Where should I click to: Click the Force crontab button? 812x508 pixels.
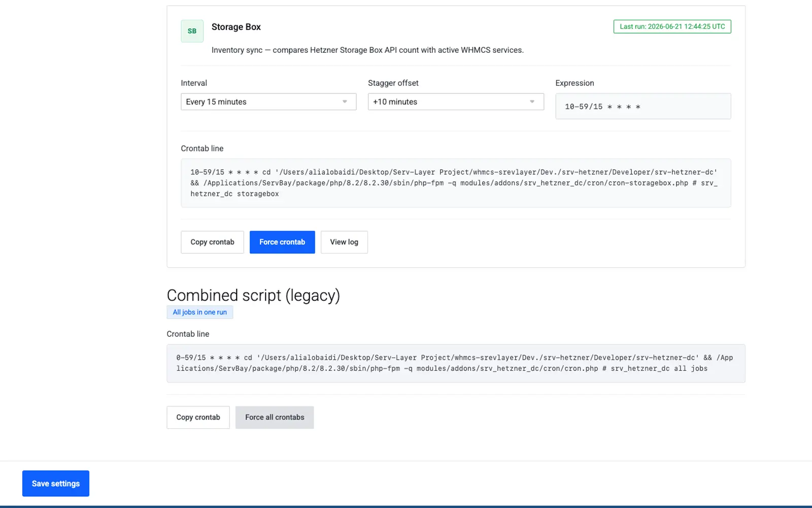[282, 242]
